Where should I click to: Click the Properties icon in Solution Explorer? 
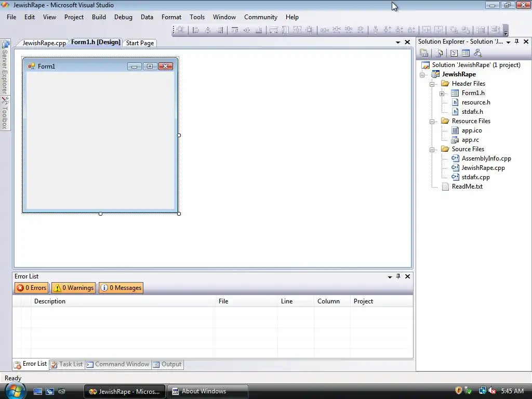[x=424, y=53]
